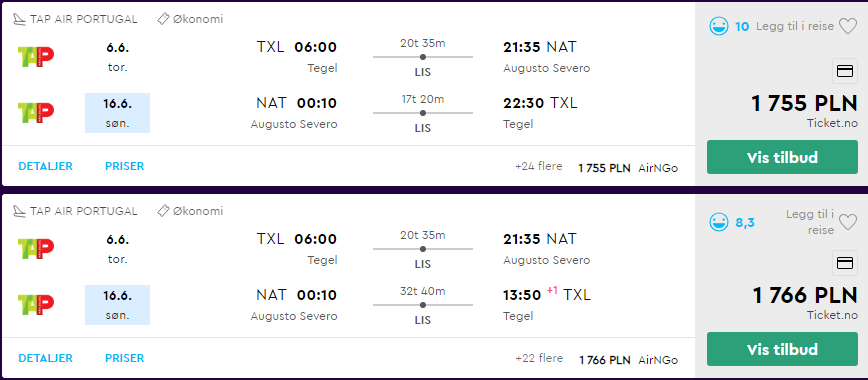Screen dimensions: 868x380
Task: Click airplane seat icon in first offer header
Action: (19, 19)
